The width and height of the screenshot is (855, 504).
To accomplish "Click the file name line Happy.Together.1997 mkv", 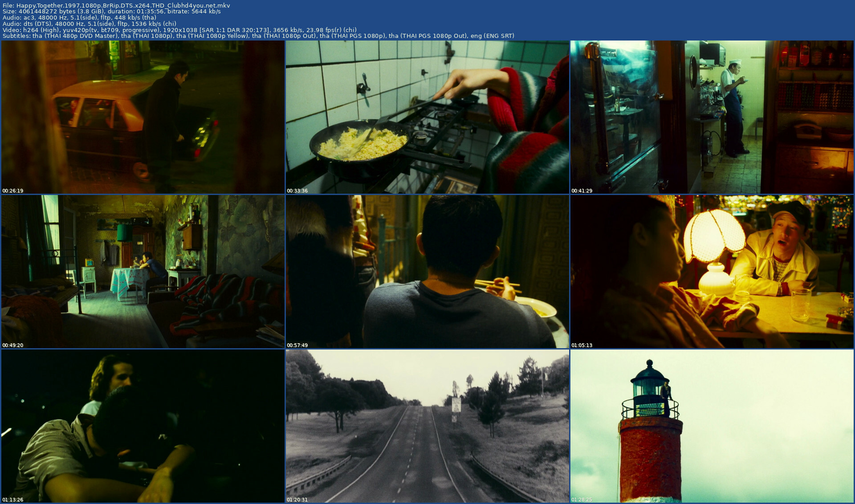I will [116, 5].
